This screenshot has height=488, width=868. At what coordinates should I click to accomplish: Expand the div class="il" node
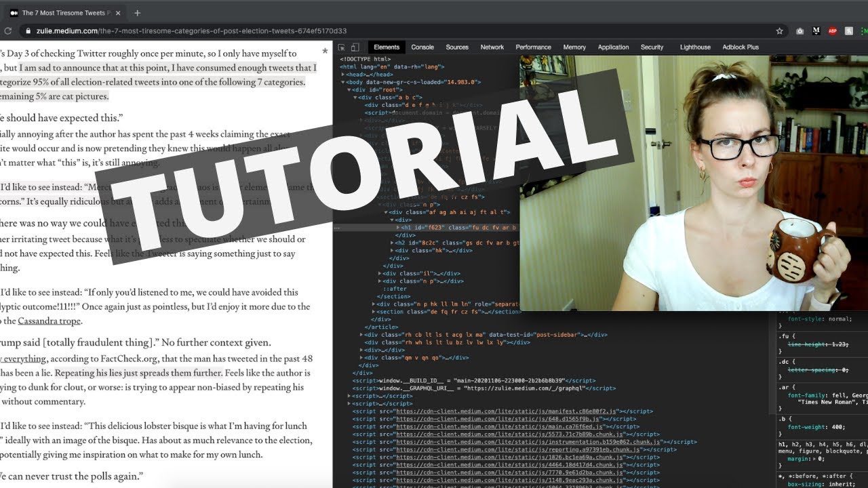(380, 273)
